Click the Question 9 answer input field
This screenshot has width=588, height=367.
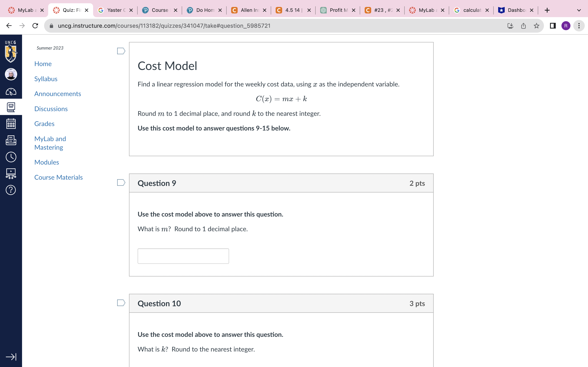tap(183, 256)
